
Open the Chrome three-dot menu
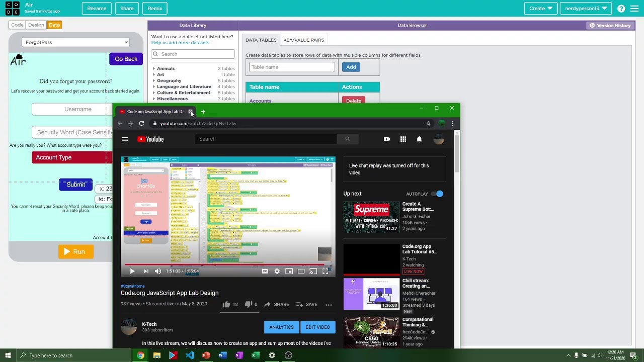pyautogui.click(x=452, y=123)
